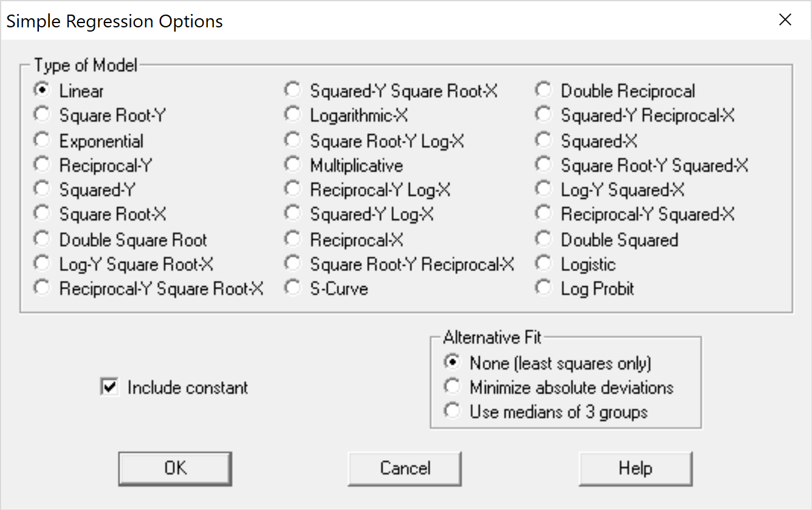Open Help for regression options
Image resolution: width=812 pixels, height=510 pixels.
pos(635,468)
